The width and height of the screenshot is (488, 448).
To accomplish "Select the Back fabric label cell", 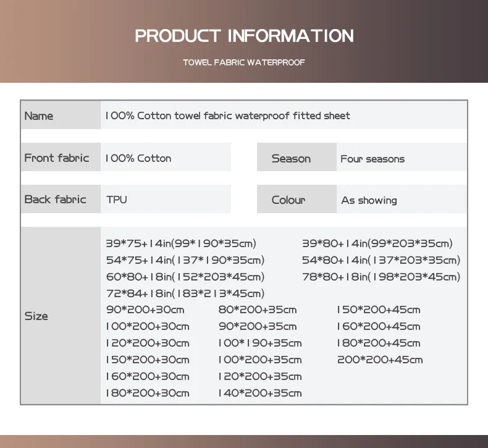I will click(x=60, y=199).
